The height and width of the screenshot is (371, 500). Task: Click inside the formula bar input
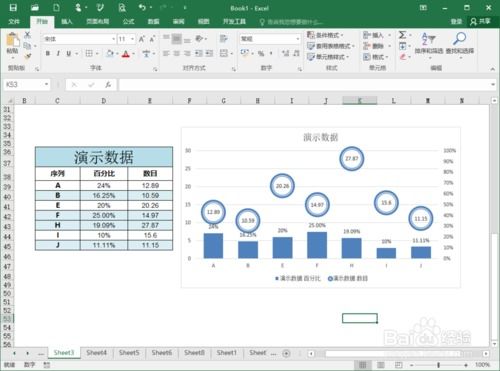tap(305, 85)
